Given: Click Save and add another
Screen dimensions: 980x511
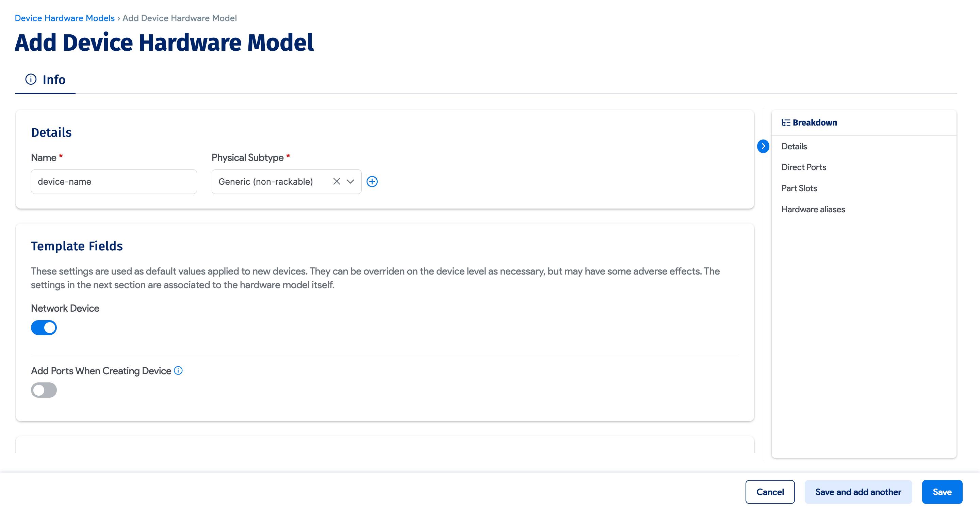Looking at the screenshot, I should tap(858, 492).
